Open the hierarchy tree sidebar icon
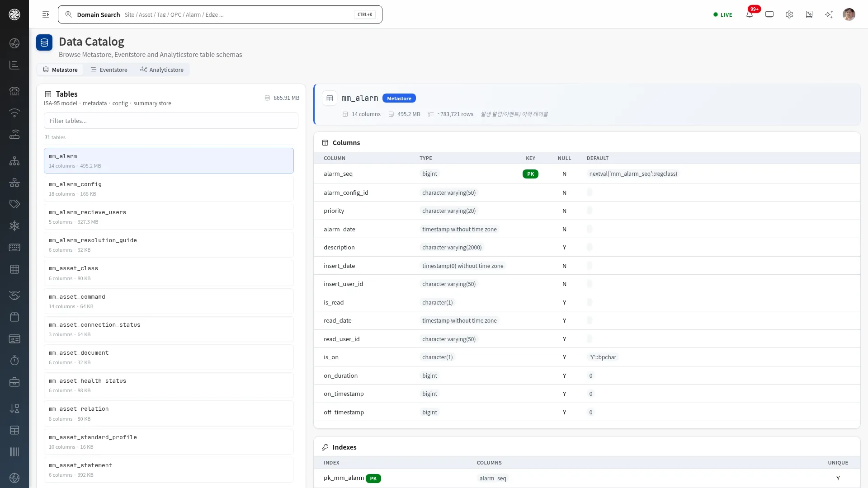 click(14, 161)
